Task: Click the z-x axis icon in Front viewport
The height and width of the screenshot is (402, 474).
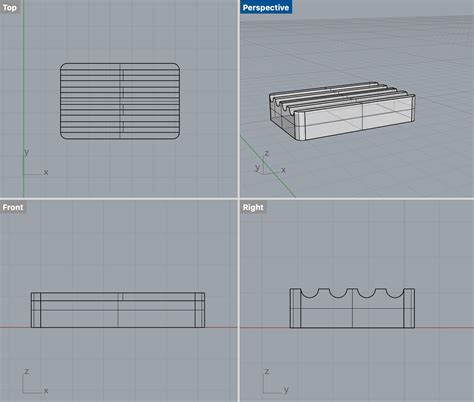Action: tap(35, 381)
